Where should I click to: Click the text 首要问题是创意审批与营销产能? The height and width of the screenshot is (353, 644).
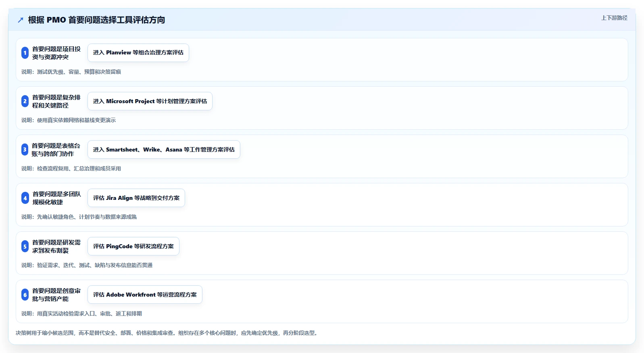[56, 295]
